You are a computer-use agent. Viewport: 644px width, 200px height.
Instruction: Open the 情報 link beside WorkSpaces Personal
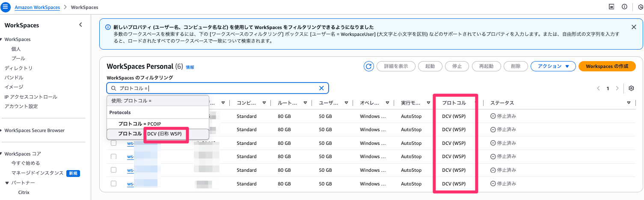coord(190,68)
